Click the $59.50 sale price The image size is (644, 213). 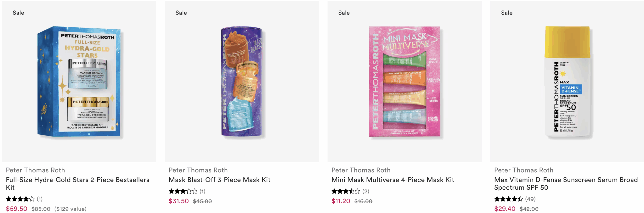pos(17,209)
